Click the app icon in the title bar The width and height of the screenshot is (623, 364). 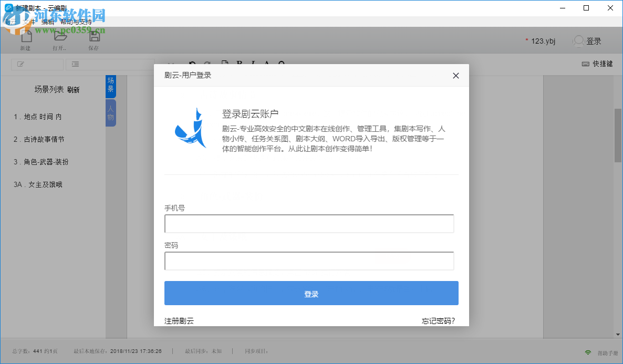8,8
